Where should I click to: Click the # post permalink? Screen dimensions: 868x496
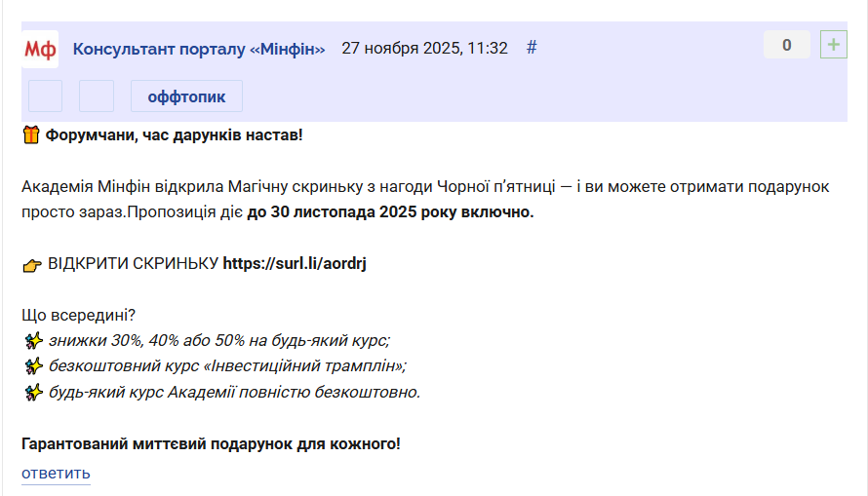coord(532,47)
